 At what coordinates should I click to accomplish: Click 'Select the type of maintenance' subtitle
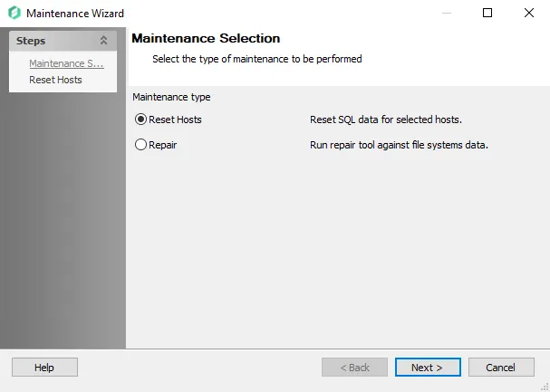point(256,59)
